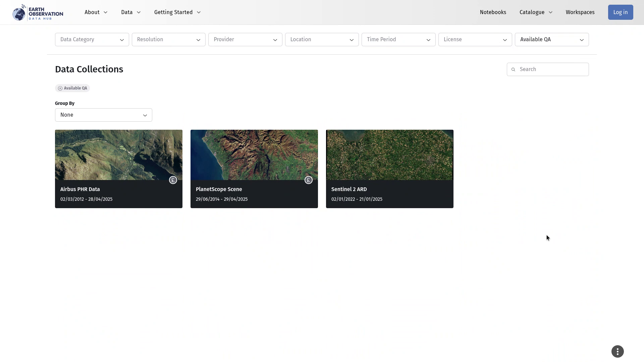Open the three-dot floating menu button
The width and height of the screenshot is (644, 362).
[617, 351]
